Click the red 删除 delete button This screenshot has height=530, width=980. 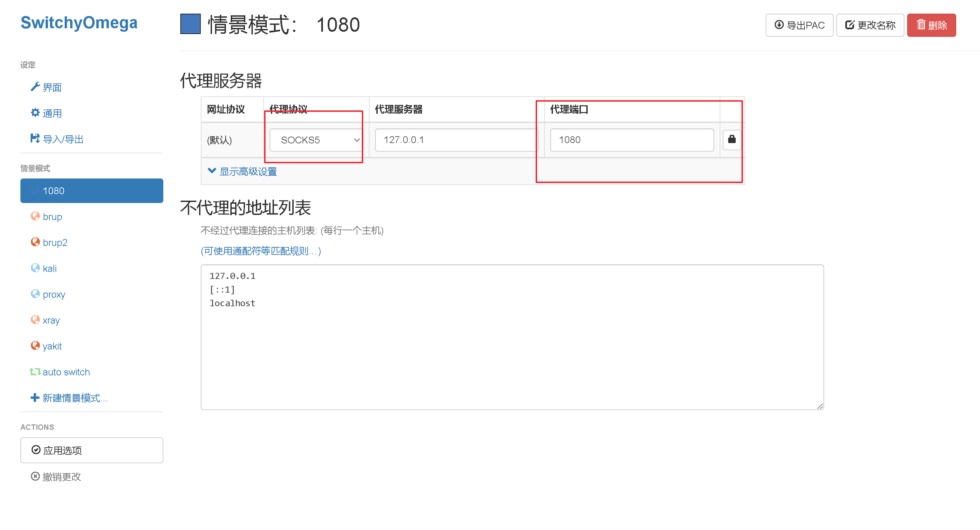tap(931, 25)
